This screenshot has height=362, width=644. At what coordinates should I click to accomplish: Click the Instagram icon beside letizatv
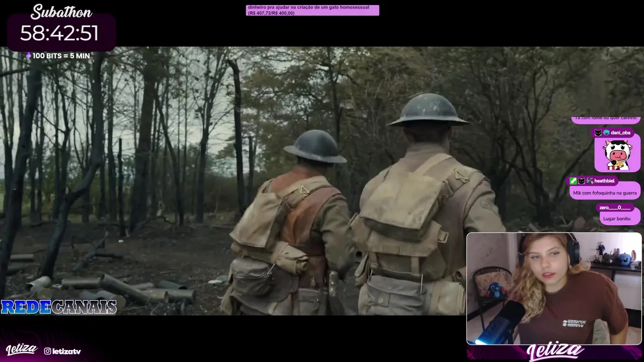pyautogui.click(x=47, y=351)
